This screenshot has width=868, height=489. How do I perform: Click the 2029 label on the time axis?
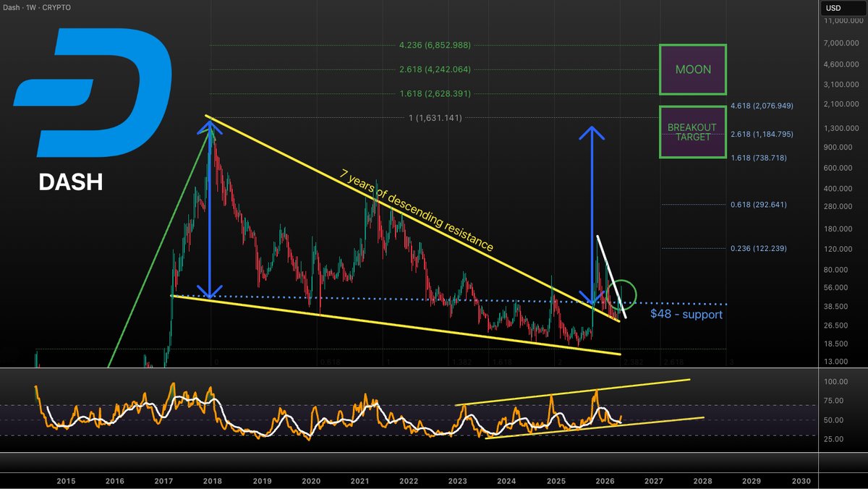point(752,480)
